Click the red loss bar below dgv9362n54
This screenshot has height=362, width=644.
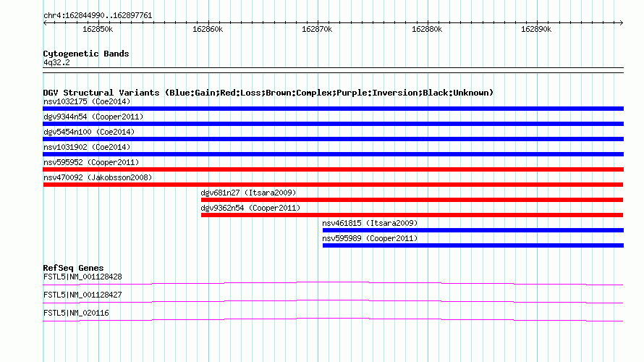[x=412, y=215]
